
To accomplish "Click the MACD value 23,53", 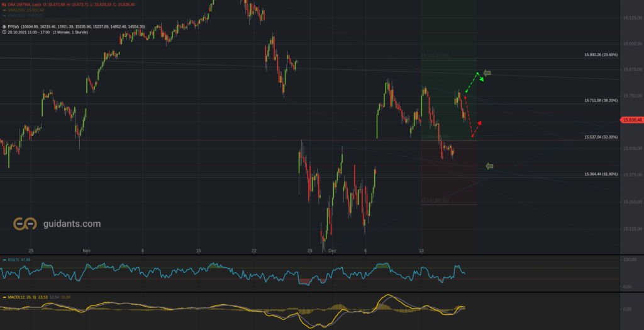I will click(43, 297).
